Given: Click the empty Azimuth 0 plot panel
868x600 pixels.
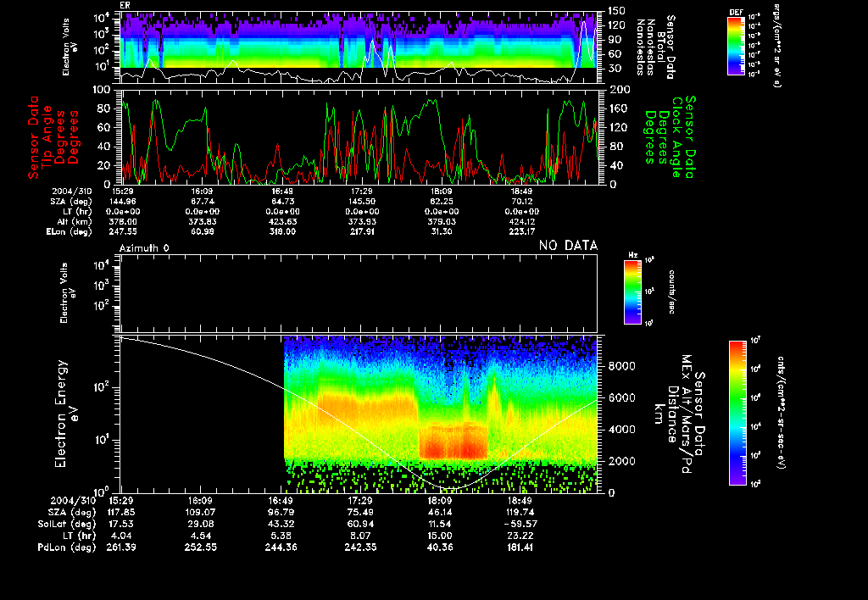Looking at the screenshot, I should pyautogui.click(x=359, y=294).
